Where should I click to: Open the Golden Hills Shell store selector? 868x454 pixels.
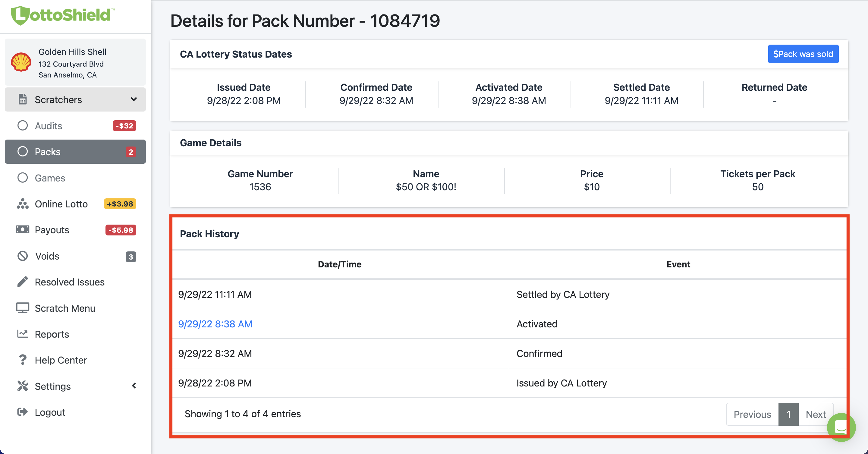[75, 63]
